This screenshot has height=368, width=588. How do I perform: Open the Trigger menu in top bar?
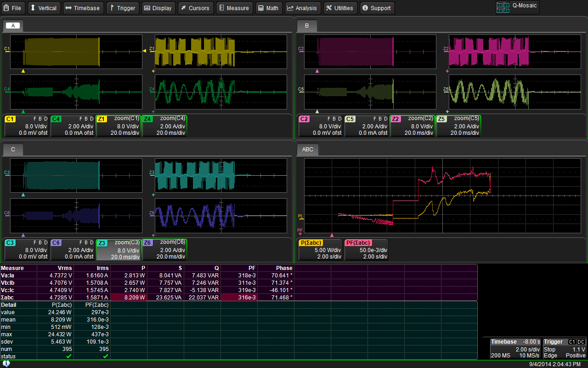pos(122,8)
